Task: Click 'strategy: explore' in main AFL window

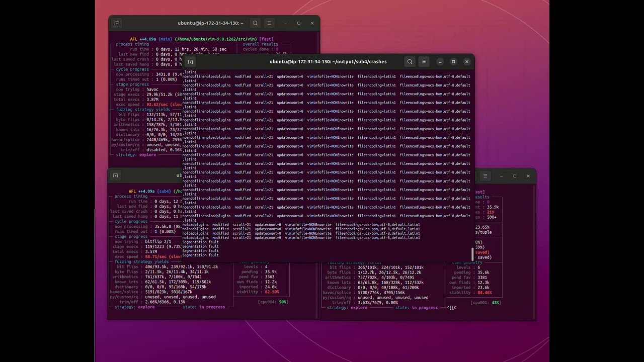Action: (136, 155)
